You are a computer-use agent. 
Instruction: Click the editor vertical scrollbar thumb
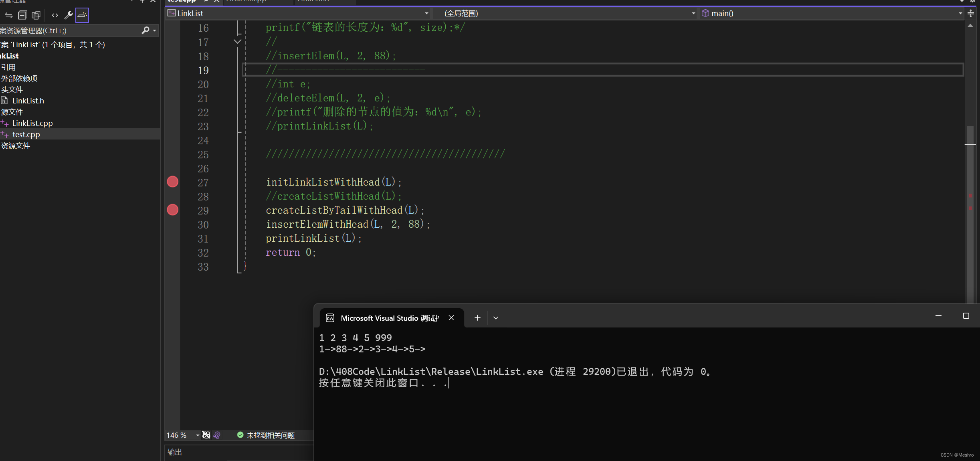[970, 214]
